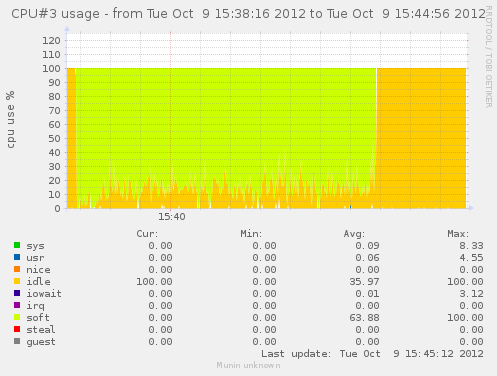Click the gray guest legend swatch
This screenshot has width=497, height=376.
pos(17,341)
